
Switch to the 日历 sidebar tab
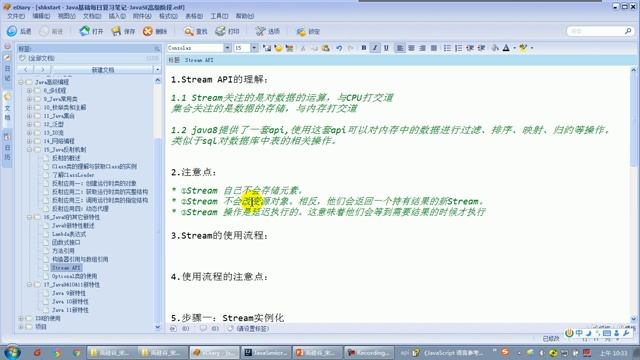point(7,147)
